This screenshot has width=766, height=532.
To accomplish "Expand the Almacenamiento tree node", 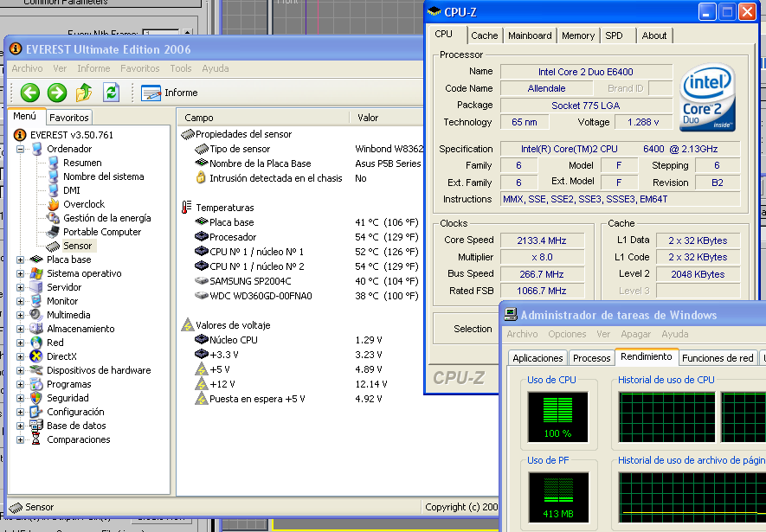I will pyautogui.click(x=20, y=329).
